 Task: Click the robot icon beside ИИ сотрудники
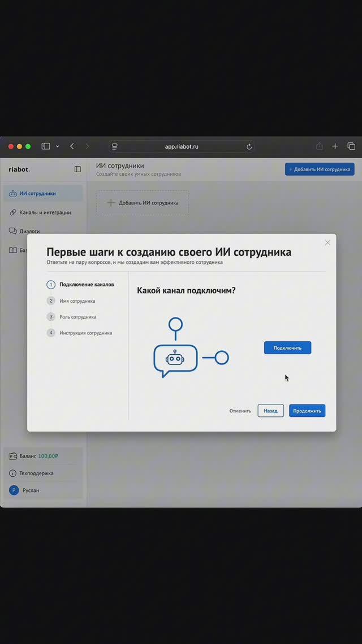13,193
